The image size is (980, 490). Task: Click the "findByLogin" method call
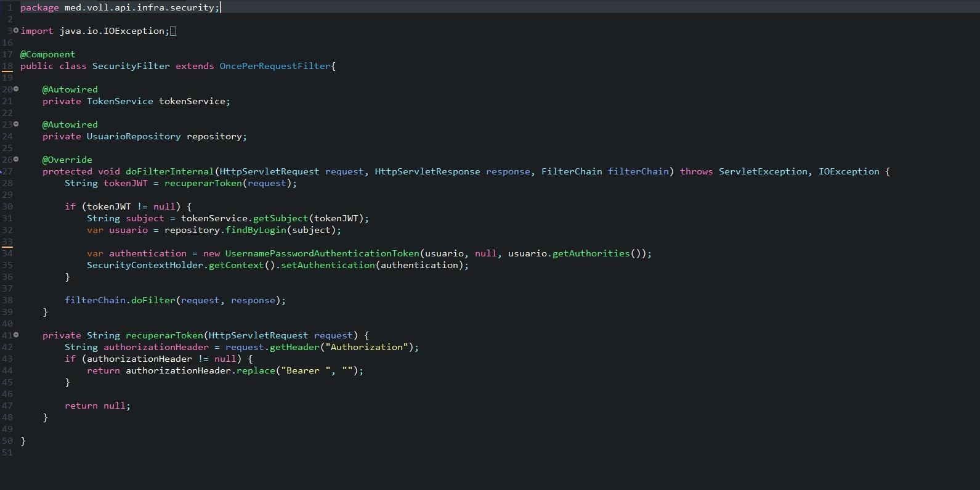[256, 230]
